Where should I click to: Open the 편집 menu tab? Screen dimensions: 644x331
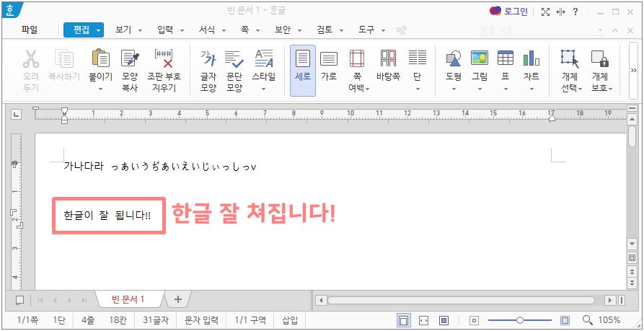84,30
